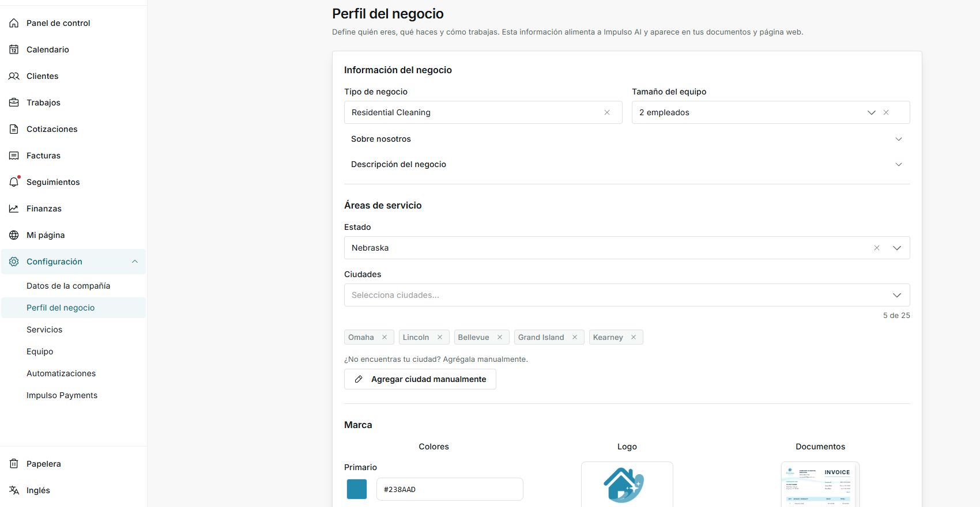Click the #238AAD hex color field
The height and width of the screenshot is (507, 980).
(x=450, y=489)
